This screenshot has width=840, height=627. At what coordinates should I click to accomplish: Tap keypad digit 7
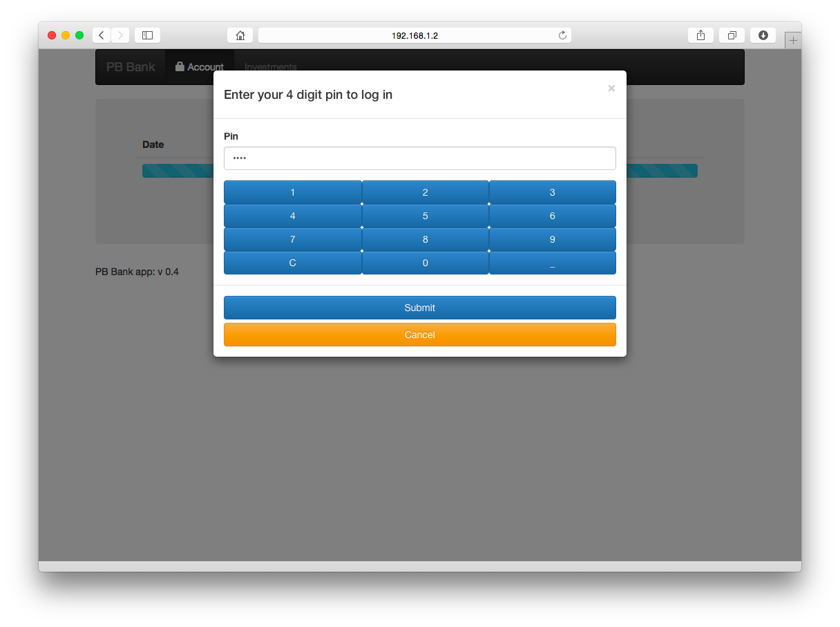pyautogui.click(x=293, y=239)
